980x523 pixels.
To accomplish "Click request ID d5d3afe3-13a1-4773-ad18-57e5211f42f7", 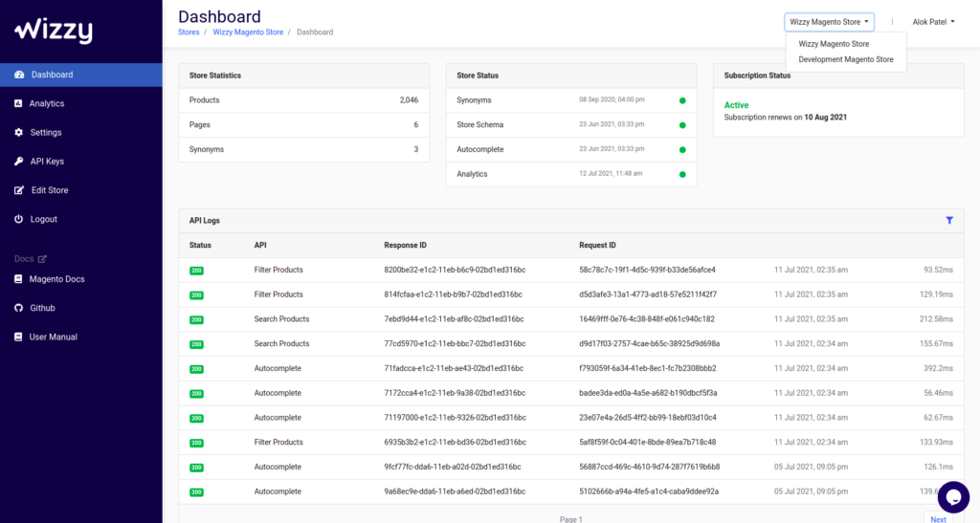I will [648, 294].
